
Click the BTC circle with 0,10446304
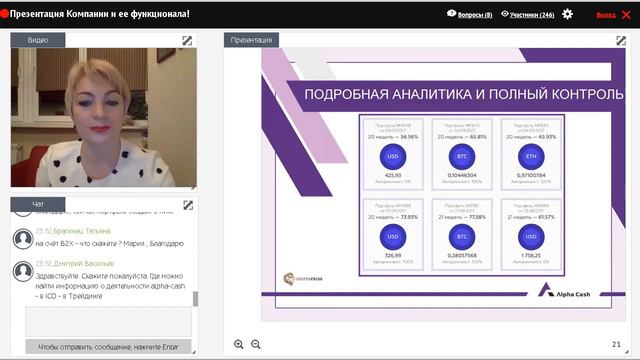[x=462, y=157]
